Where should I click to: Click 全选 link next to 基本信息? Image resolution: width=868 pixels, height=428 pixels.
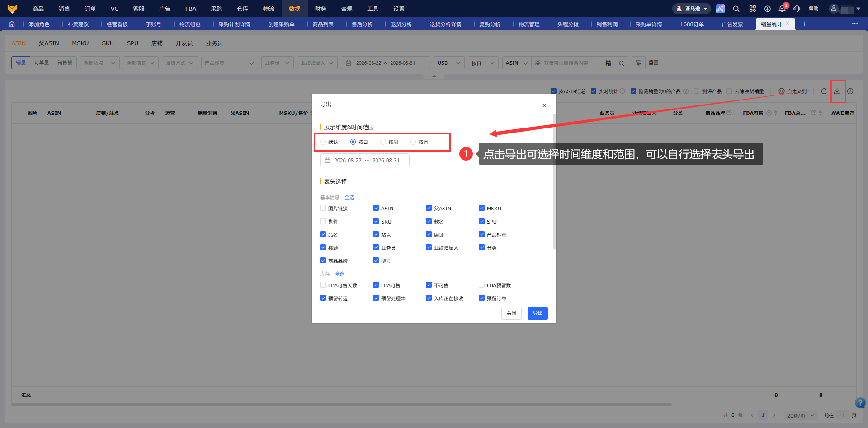(349, 197)
